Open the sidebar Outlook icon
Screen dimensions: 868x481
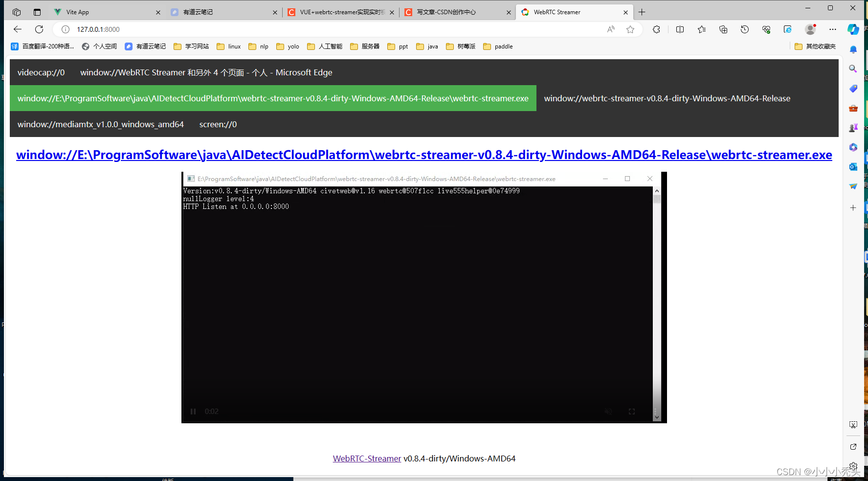click(853, 167)
